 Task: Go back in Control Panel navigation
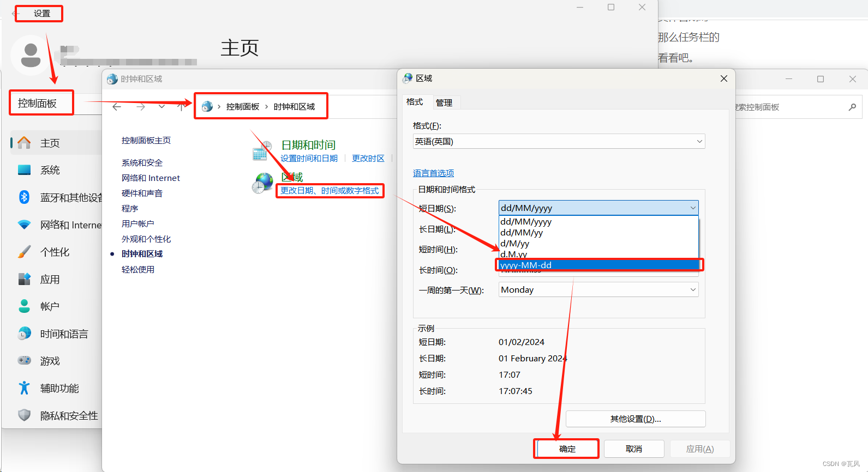[x=117, y=107]
